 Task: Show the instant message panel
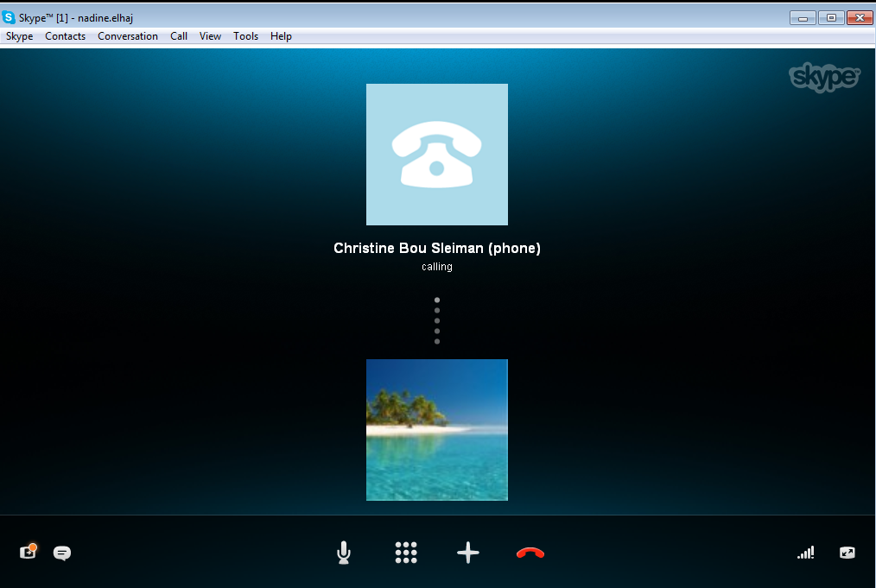pyautogui.click(x=61, y=553)
